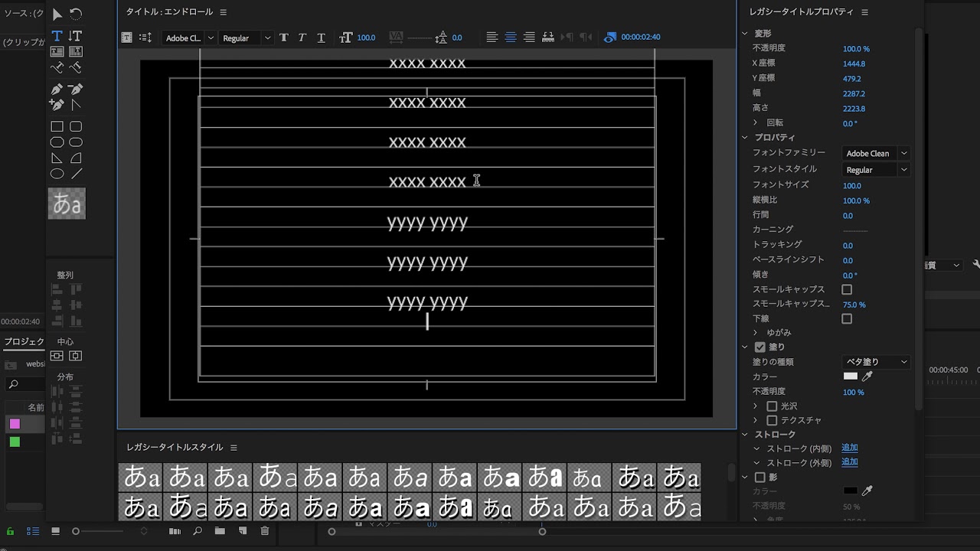980x551 pixels.
Task: Select the horizontal Type tool
Action: click(57, 36)
